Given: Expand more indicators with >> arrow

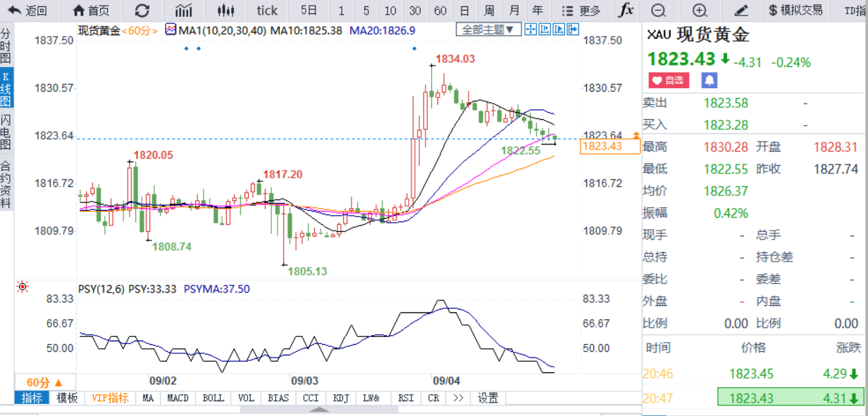Looking at the screenshot, I should tap(458, 398).
